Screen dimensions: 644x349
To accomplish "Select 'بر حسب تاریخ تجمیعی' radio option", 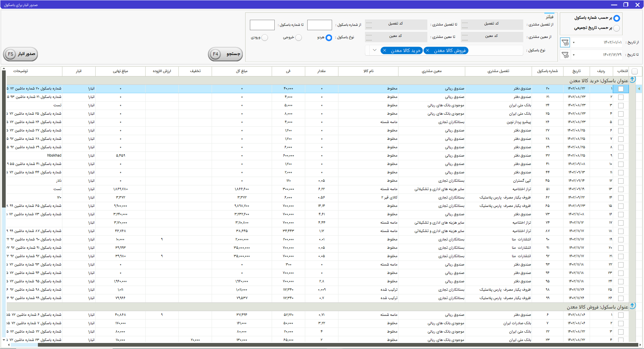I will click(x=616, y=28).
